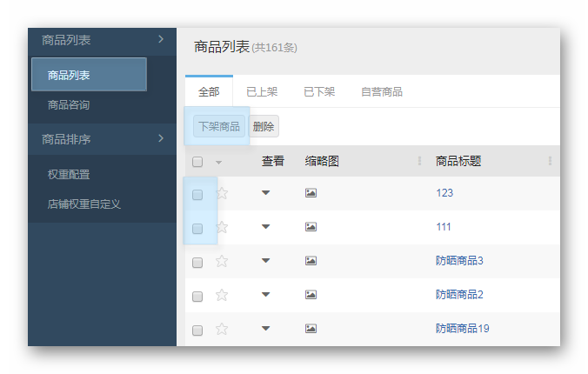Switch to the 全部 tab
This screenshot has height=374, width=588.
click(209, 91)
